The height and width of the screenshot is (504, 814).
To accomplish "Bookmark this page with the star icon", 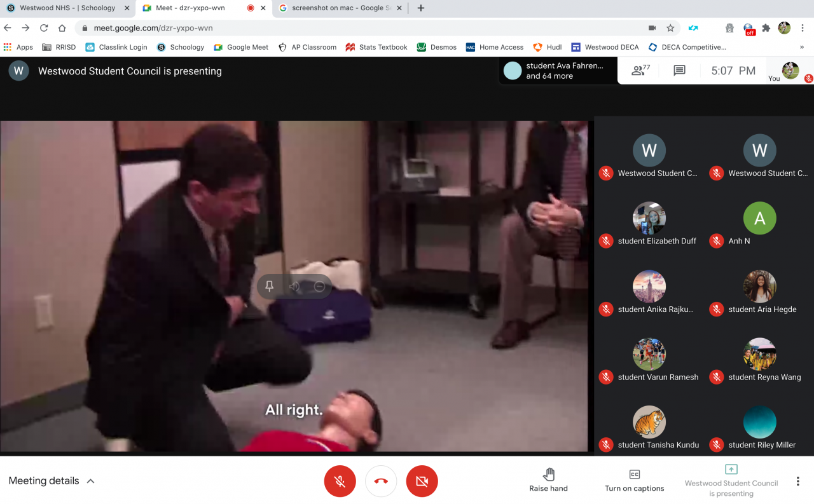I will [670, 28].
